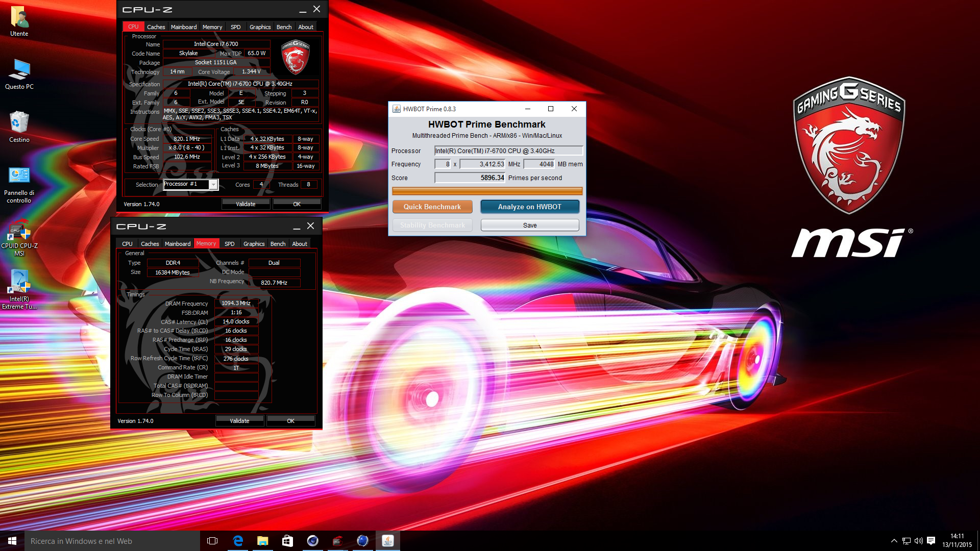Open the Pannello di controllo desktop icon
This screenshot has width=980, height=551.
(19, 185)
